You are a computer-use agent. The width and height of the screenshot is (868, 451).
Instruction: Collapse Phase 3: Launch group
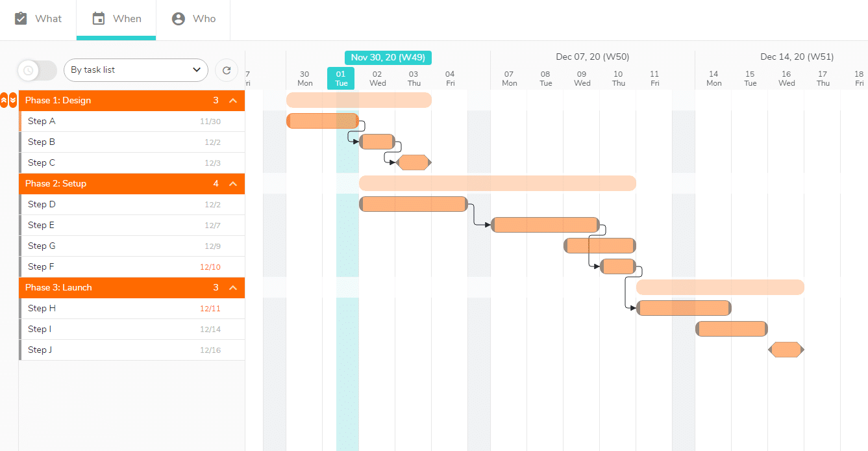click(x=233, y=288)
